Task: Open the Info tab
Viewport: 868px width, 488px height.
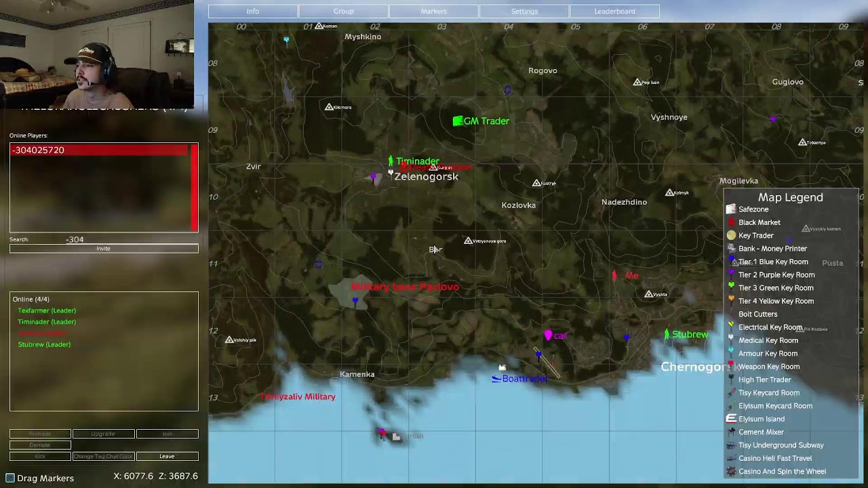Action: click(252, 12)
